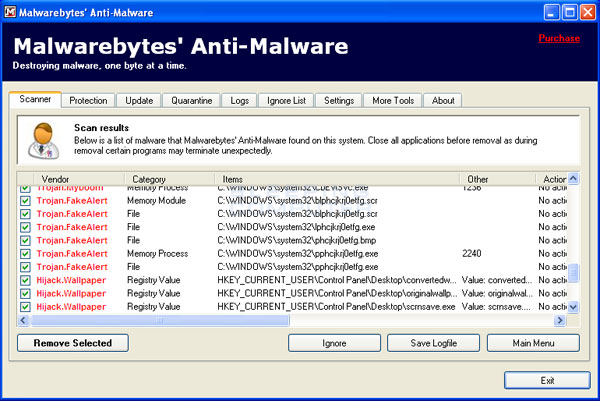Uncheck Hijack.Wallpaper originalwallp... row checkbox
Screen dimensions: 600x401
pyautogui.click(x=25, y=293)
